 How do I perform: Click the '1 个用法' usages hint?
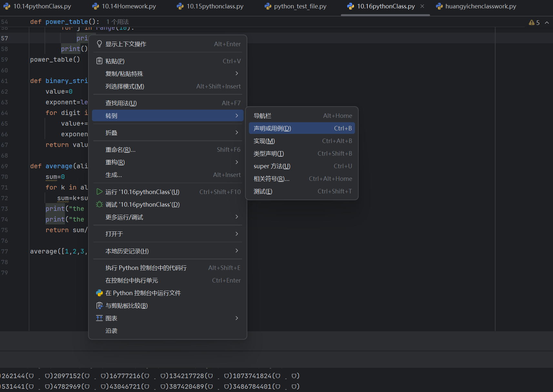(118, 22)
